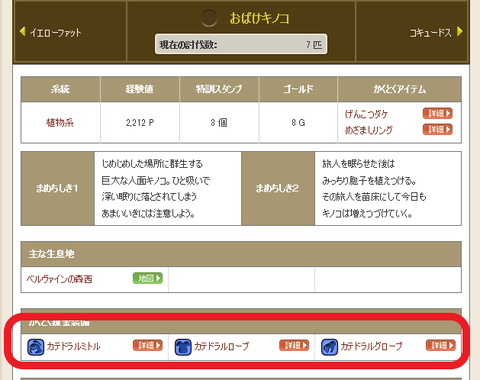
Task: Click the かくとくアイテム column header
Action: click(400, 89)
